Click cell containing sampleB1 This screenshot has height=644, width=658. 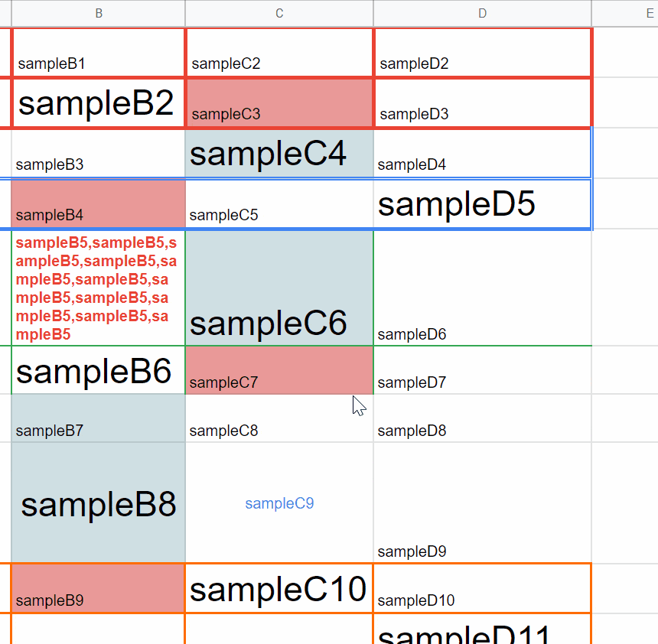tap(99, 53)
